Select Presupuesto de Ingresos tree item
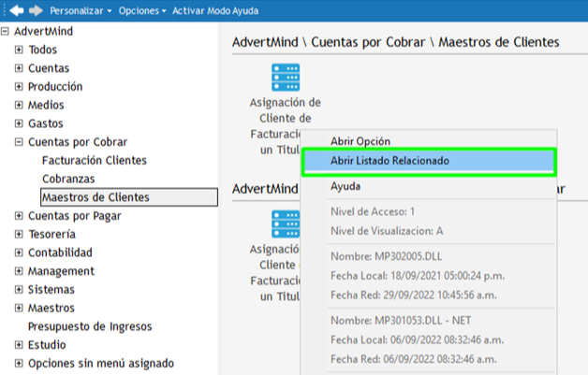Viewport: 588px width, 375px height. pyautogui.click(x=90, y=326)
